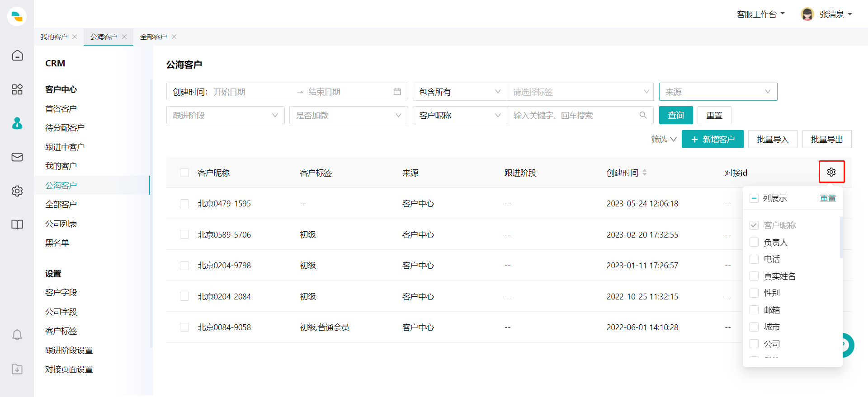This screenshot has width=868, height=397.
Task: Open the 来源 dropdown
Action: (718, 92)
